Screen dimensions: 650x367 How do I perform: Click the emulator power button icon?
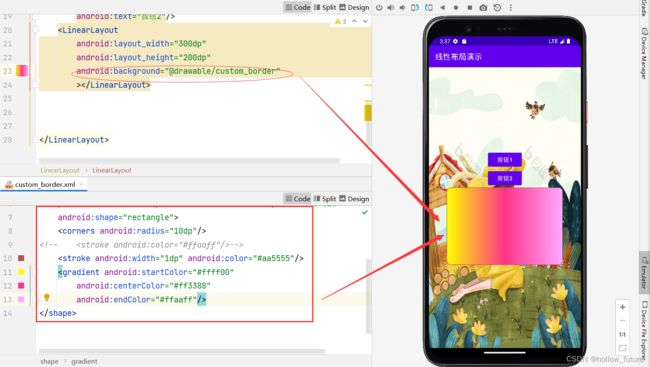coord(379,7)
